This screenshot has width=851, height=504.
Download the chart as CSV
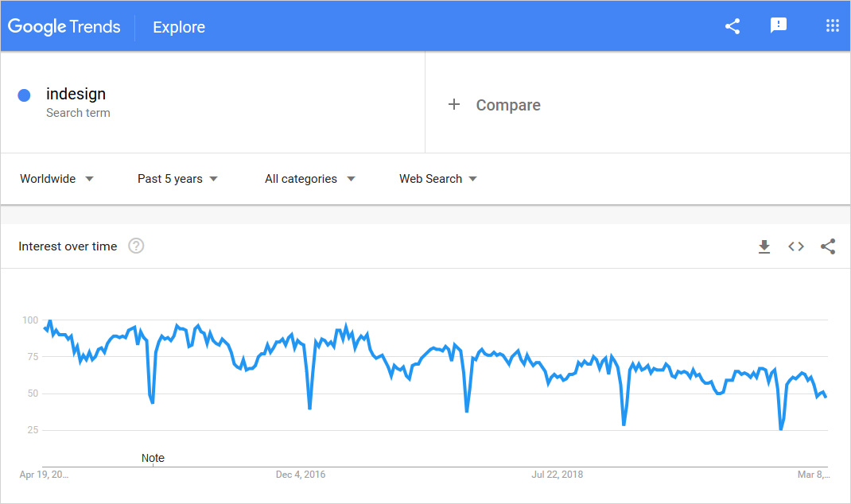point(764,246)
